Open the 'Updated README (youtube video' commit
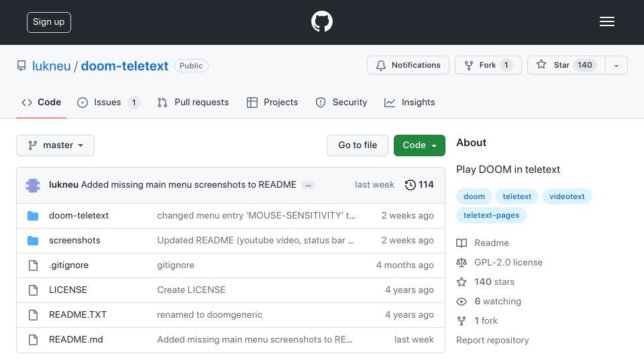The image size is (644, 362). pyautogui.click(x=256, y=240)
